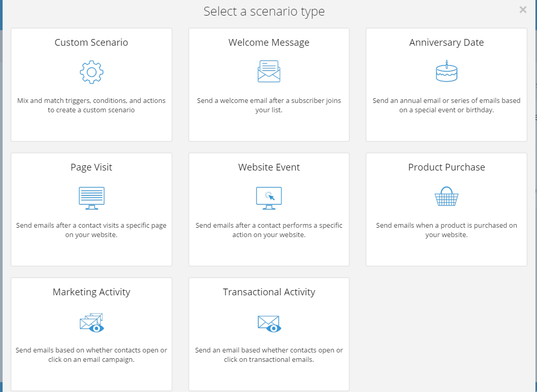The height and width of the screenshot is (392, 537).
Task: Click the 'Mix and match triggers' description
Action: click(x=91, y=106)
